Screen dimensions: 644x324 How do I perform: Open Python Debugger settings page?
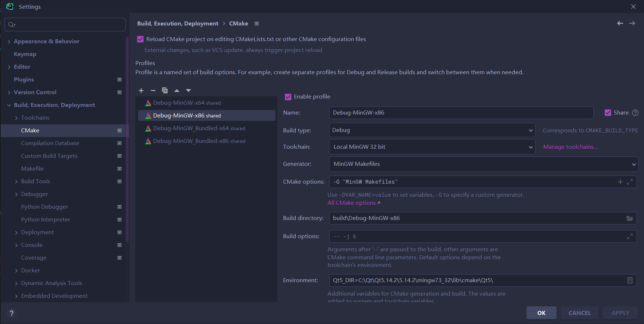point(44,207)
